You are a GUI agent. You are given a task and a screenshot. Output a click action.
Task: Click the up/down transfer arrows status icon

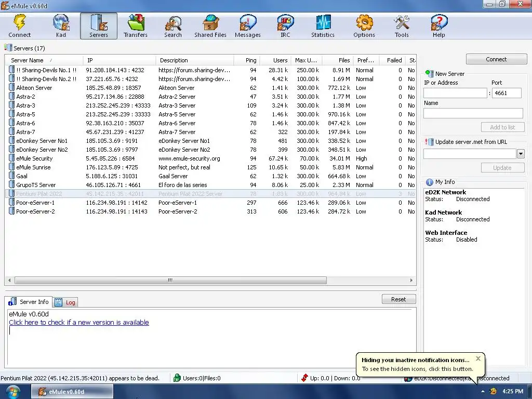pyautogui.click(x=304, y=378)
